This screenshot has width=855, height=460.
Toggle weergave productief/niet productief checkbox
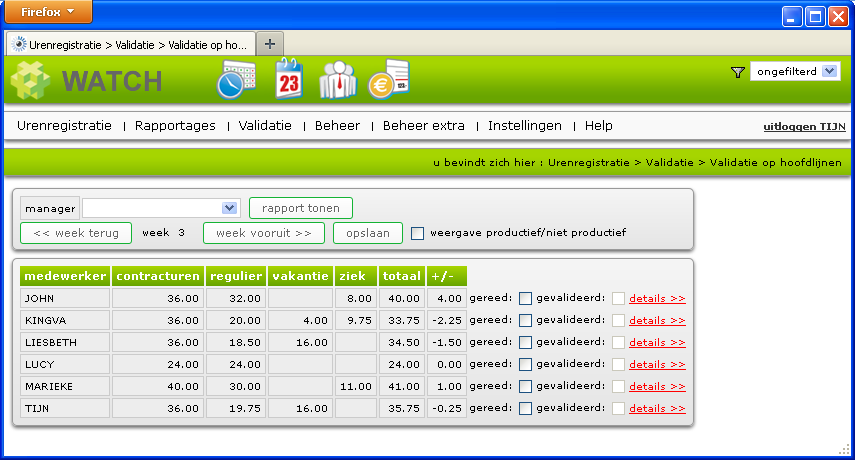[x=417, y=233]
